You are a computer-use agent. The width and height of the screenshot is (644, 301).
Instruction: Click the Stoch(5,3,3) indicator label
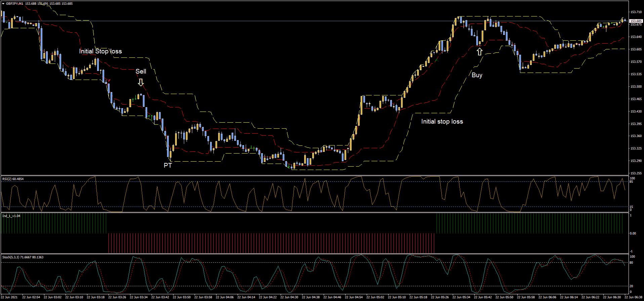[x=23, y=257]
